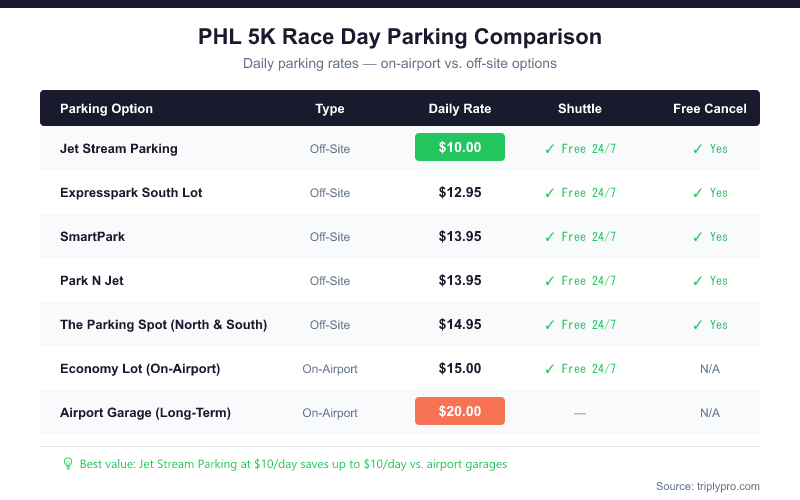This screenshot has width=800, height=500.
Task: Click the green $10.00 daily rate badge
Action: tap(460, 147)
